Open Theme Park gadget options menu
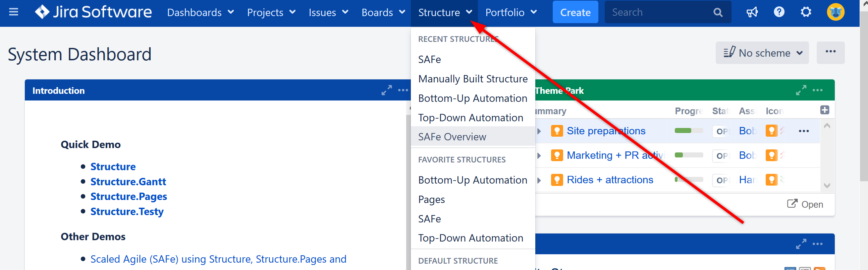The image size is (868, 270). (x=817, y=90)
